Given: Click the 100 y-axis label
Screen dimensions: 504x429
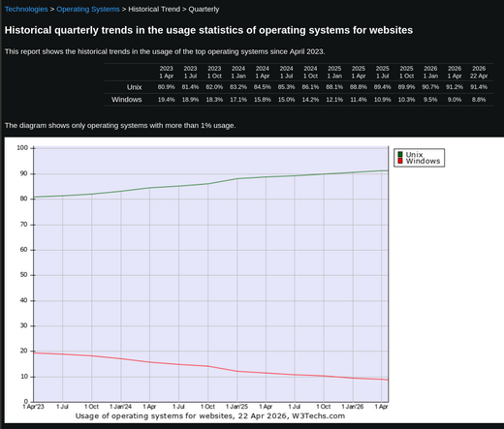Looking at the screenshot, I should (x=22, y=148).
